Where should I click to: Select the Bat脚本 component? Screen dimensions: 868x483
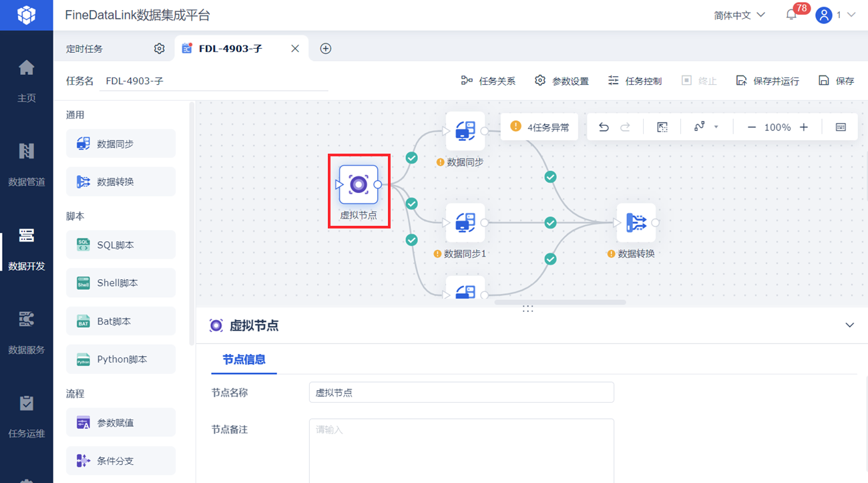pos(121,321)
